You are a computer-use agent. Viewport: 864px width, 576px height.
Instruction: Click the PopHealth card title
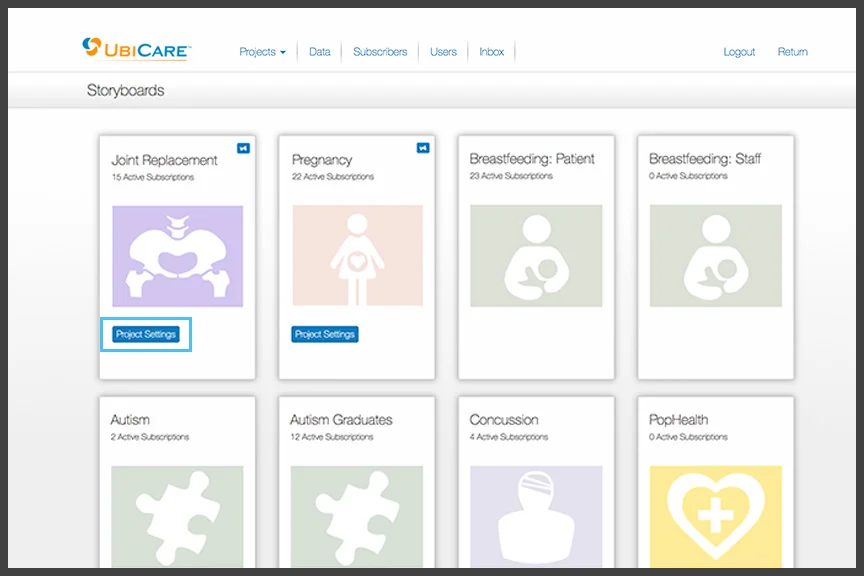click(x=678, y=420)
